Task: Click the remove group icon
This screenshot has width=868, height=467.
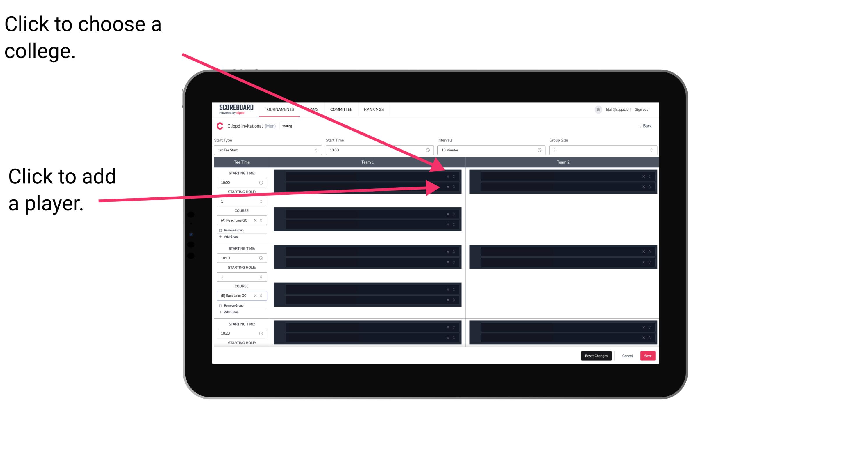Action: (x=219, y=230)
